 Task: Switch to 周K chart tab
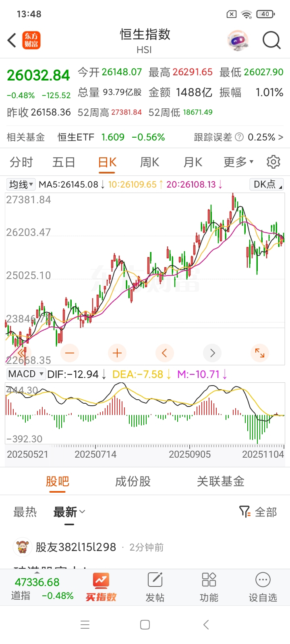pos(150,162)
